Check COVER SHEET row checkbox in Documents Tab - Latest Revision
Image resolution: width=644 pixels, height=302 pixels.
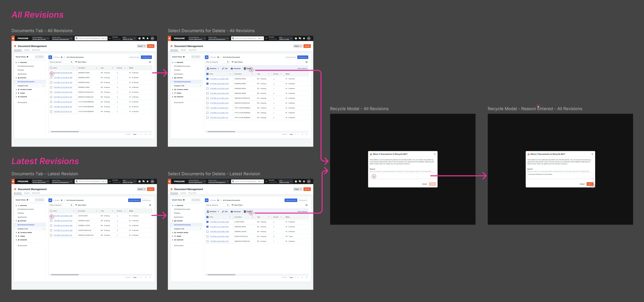[x=51, y=216]
